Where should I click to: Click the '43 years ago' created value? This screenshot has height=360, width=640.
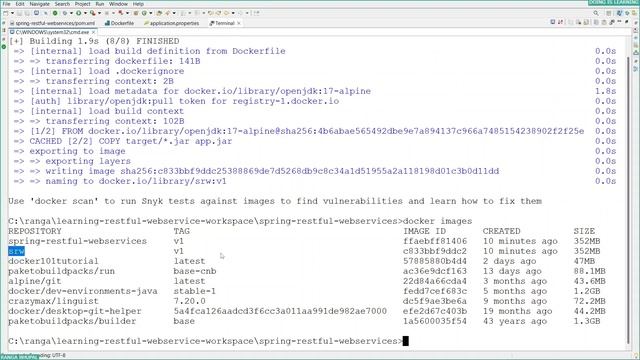[515, 321]
